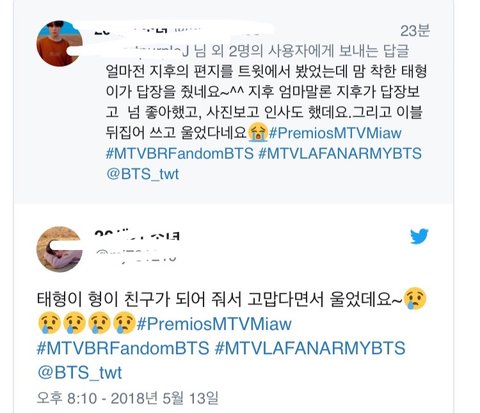Viewport: 480px width, 413px height.
Task: Open #PremiosMTVMiaw hashtag in lower tweet
Action: (x=214, y=324)
